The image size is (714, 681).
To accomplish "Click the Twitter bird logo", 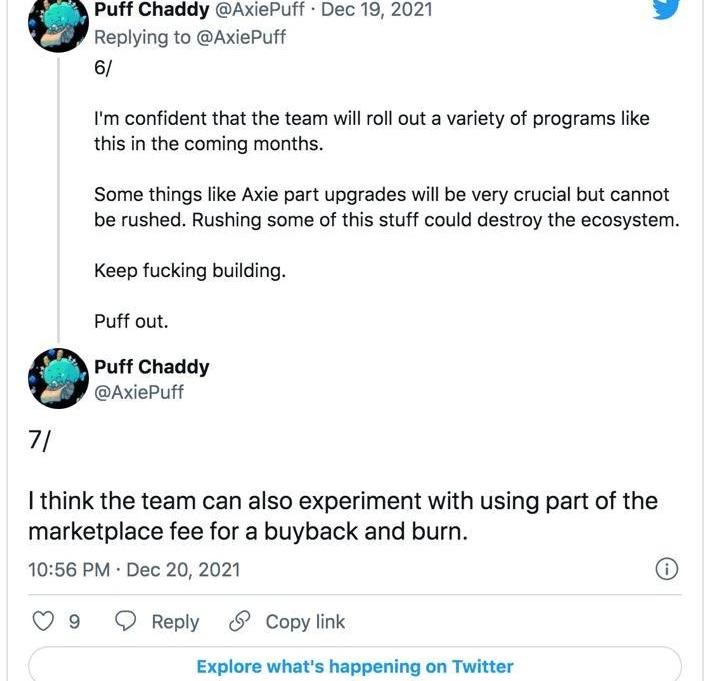I will point(666,9).
